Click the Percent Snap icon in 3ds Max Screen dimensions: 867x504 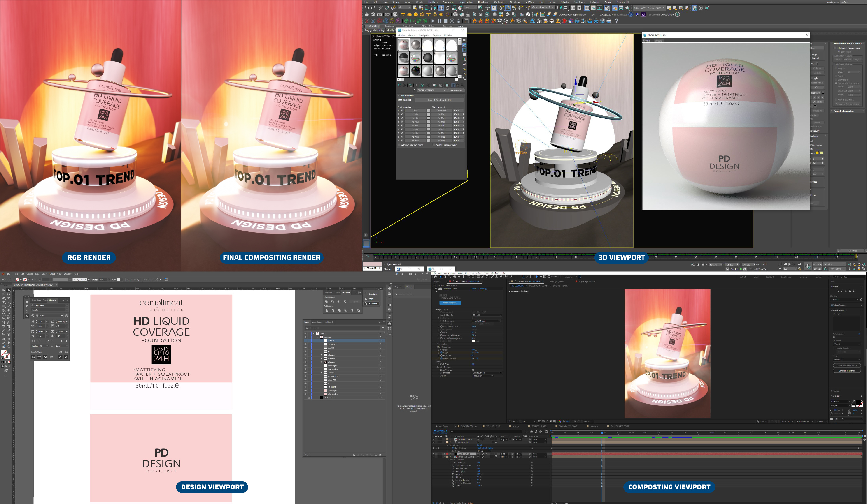click(x=514, y=8)
